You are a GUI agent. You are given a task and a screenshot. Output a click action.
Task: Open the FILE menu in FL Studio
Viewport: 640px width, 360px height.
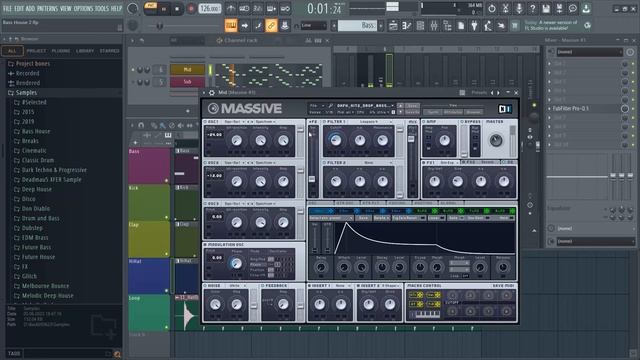pyautogui.click(x=7, y=8)
